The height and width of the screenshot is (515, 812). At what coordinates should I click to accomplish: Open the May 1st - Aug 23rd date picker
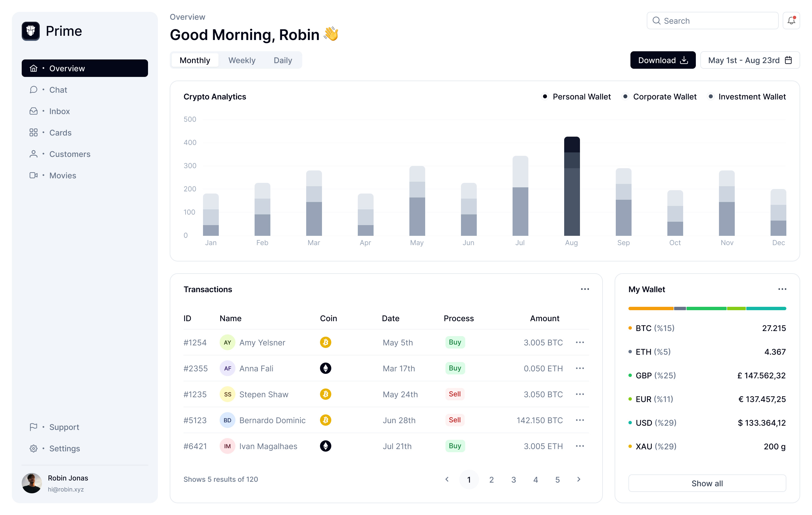tap(750, 60)
